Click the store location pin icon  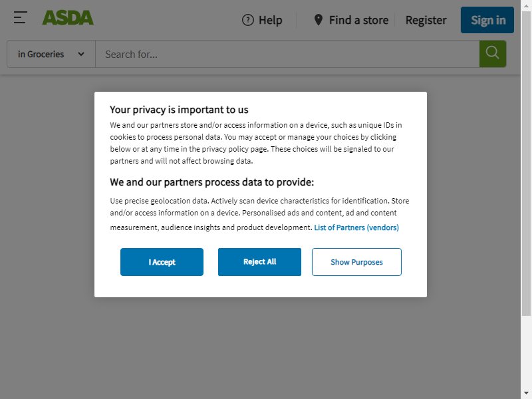tap(319, 20)
